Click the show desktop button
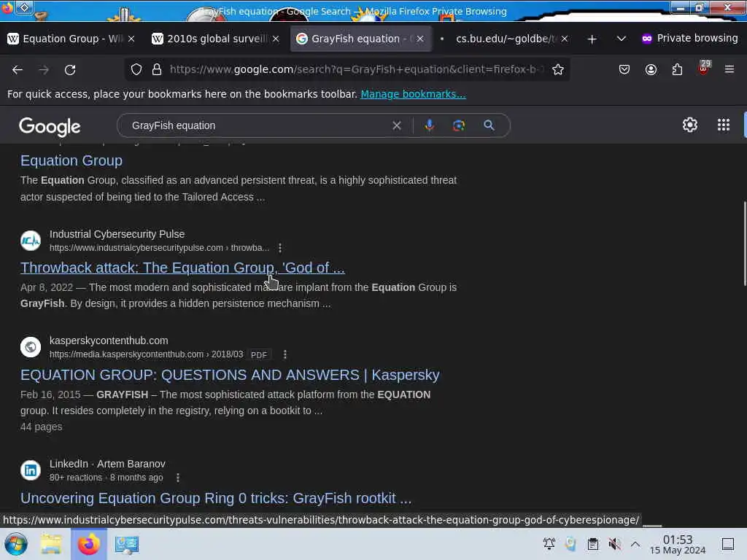747x560 pixels. [727, 544]
